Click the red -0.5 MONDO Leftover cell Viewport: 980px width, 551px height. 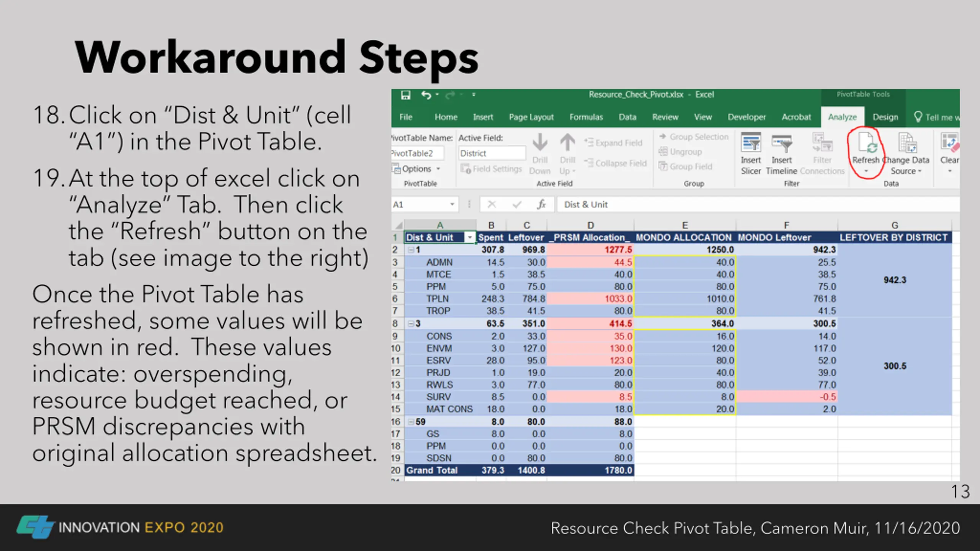pos(786,397)
